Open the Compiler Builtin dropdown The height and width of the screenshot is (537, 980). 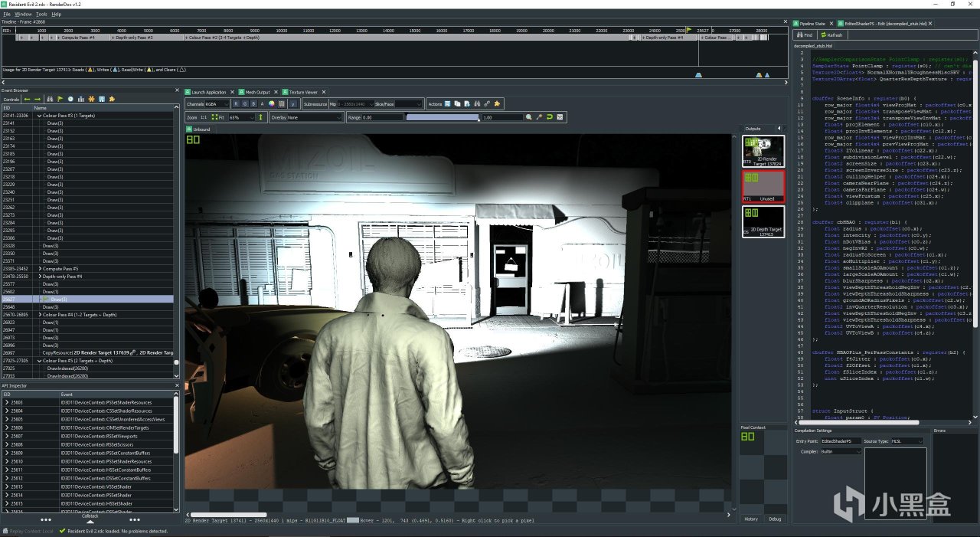pos(842,451)
